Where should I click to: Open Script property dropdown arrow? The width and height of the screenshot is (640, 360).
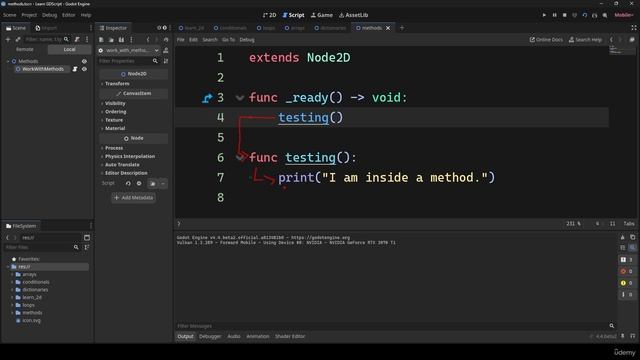point(163,184)
